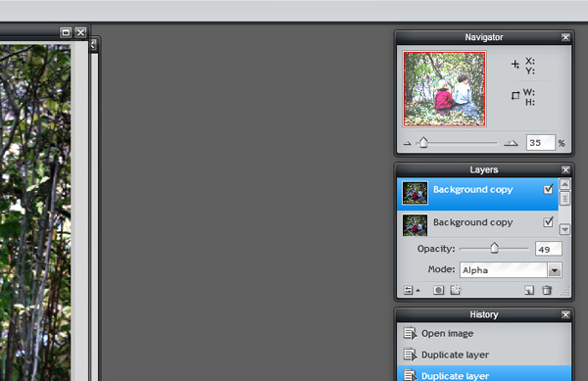Screen dimensions: 588x381
Task: Toggle layer settings icon in Layers panel
Action: click(x=408, y=290)
